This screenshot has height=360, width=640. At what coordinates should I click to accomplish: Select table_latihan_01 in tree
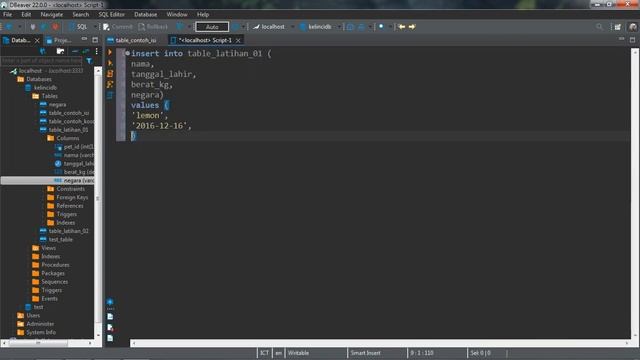pyautogui.click(x=64, y=130)
